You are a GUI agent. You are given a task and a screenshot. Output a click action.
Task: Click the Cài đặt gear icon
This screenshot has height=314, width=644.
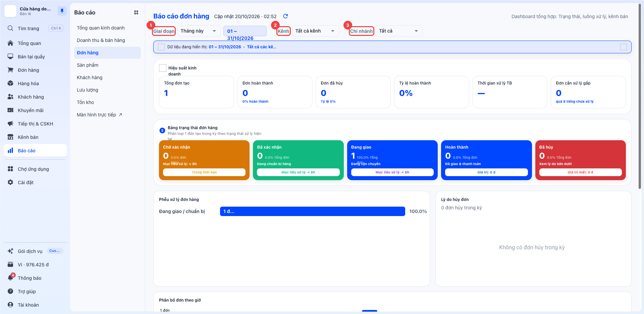10,182
